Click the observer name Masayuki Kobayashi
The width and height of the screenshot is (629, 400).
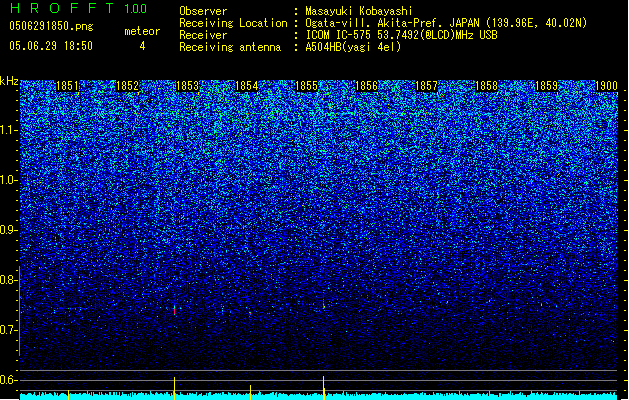tap(359, 11)
